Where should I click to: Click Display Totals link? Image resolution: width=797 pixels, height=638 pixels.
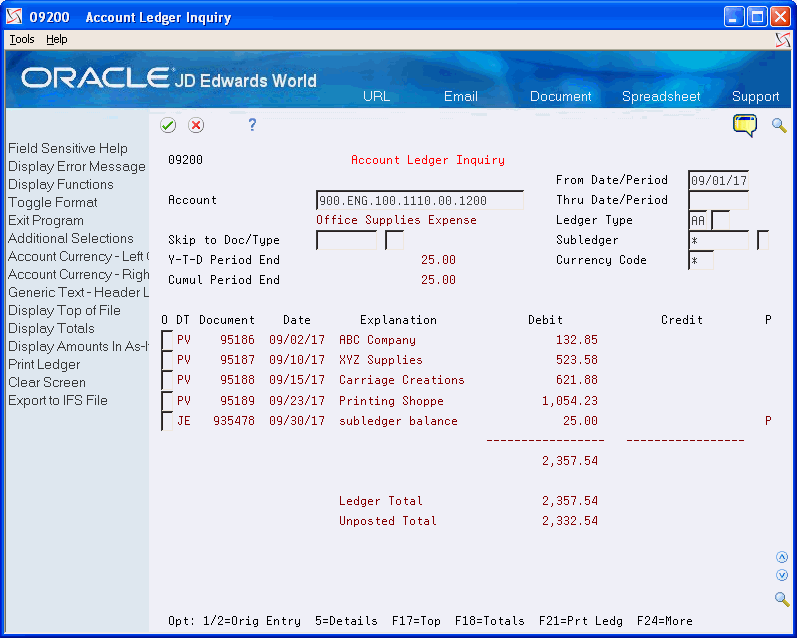point(51,328)
